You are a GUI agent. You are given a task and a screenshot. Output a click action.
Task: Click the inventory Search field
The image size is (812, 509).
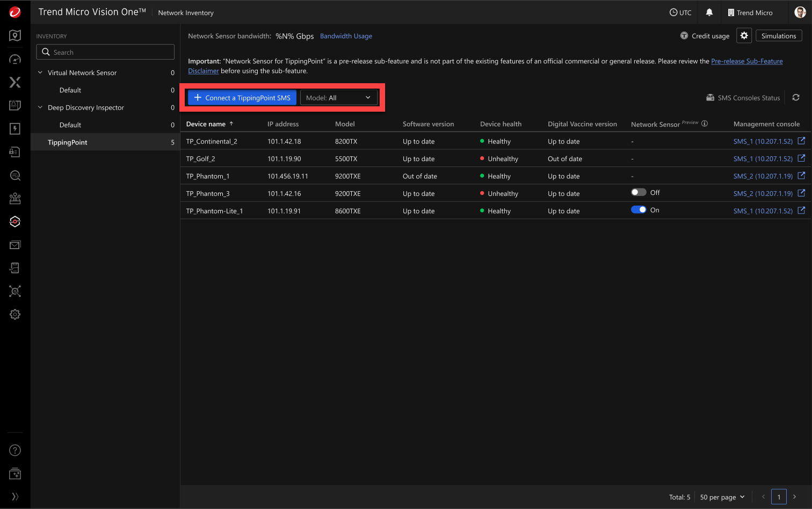pos(105,52)
